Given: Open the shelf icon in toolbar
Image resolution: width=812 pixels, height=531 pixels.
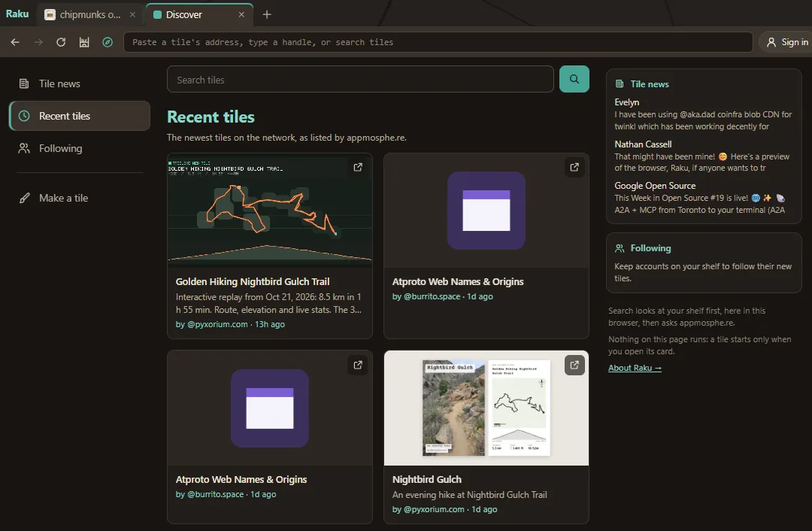Looking at the screenshot, I should (x=84, y=42).
